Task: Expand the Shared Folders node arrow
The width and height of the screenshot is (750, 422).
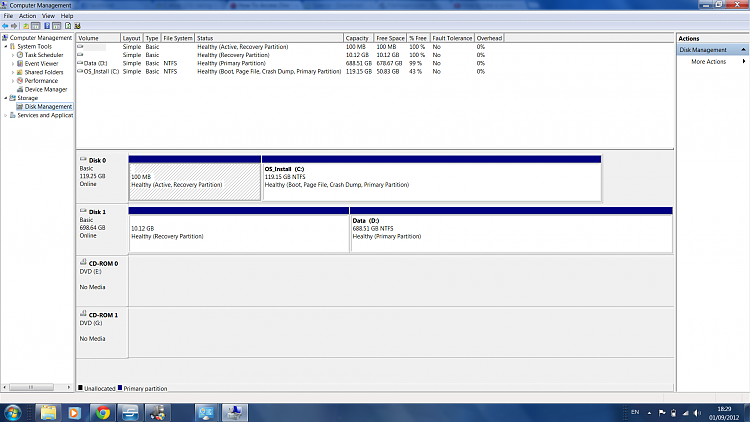Action: (x=13, y=72)
